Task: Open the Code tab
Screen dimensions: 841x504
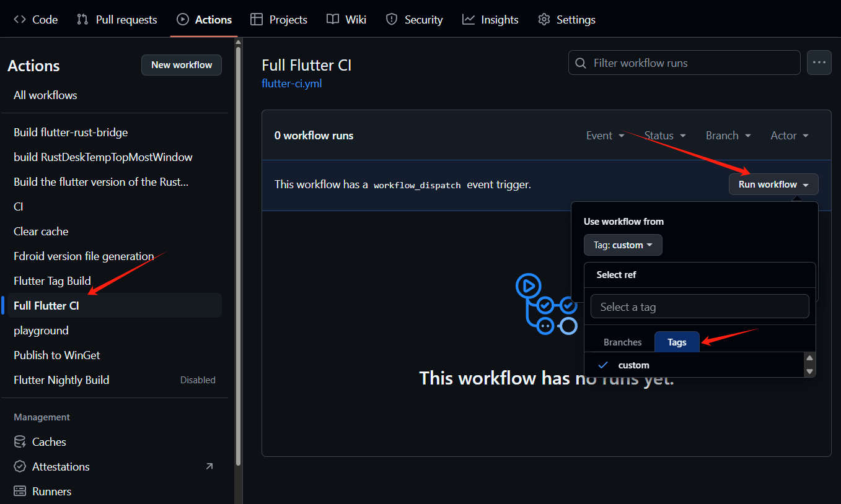Action: tap(35, 20)
